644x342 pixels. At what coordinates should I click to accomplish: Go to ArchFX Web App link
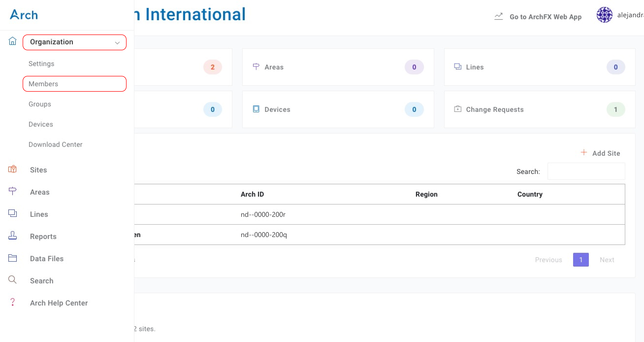click(546, 17)
